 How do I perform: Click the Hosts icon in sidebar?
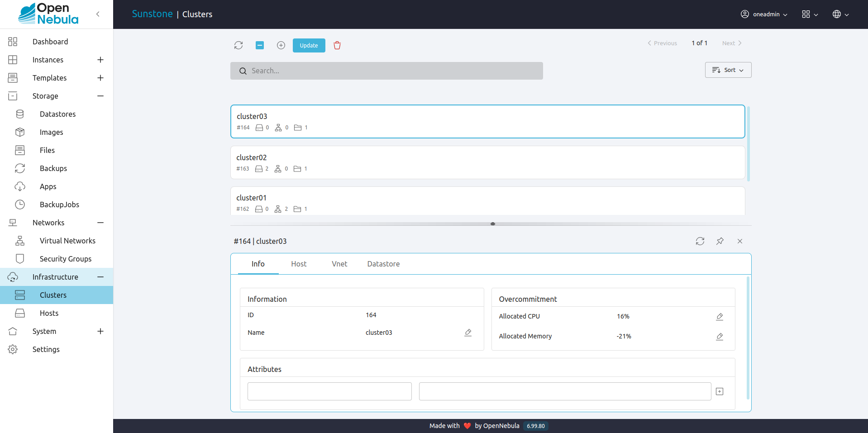tap(20, 313)
